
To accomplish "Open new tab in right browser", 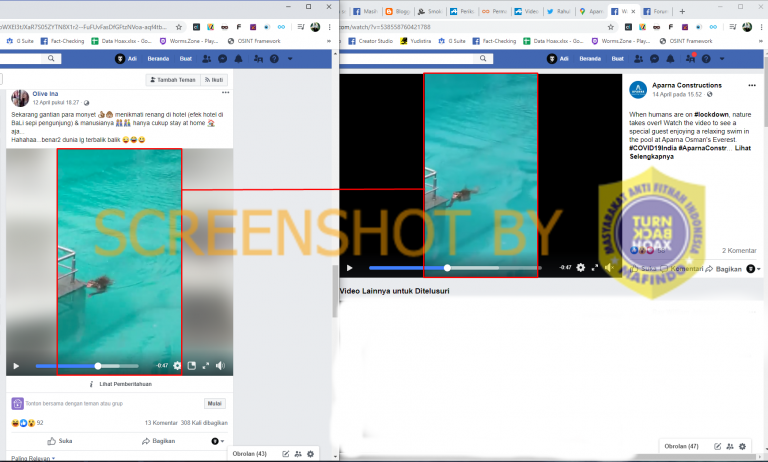I will [x=682, y=11].
